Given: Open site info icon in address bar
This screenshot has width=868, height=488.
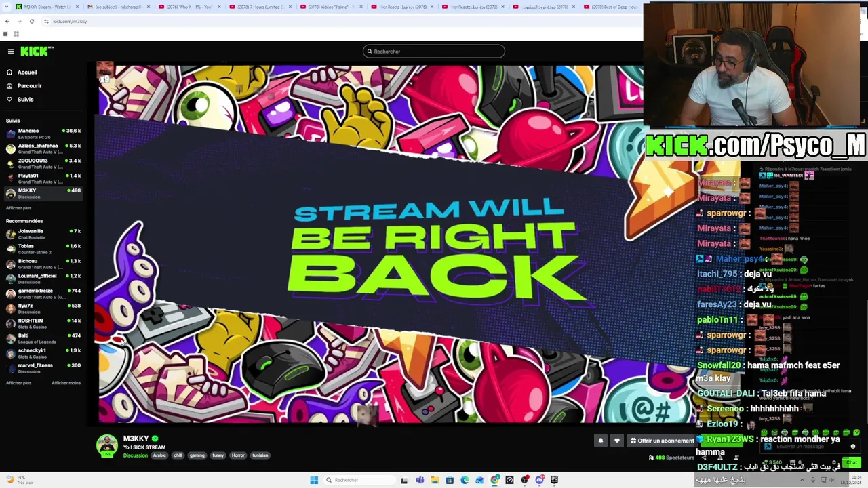Looking at the screenshot, I should [46, 21].
